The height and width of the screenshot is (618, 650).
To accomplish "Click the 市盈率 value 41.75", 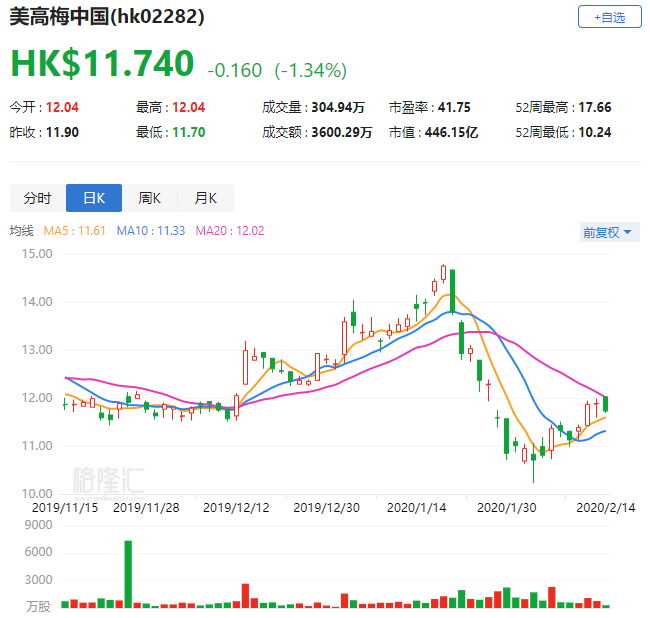I will pos(454,107).
